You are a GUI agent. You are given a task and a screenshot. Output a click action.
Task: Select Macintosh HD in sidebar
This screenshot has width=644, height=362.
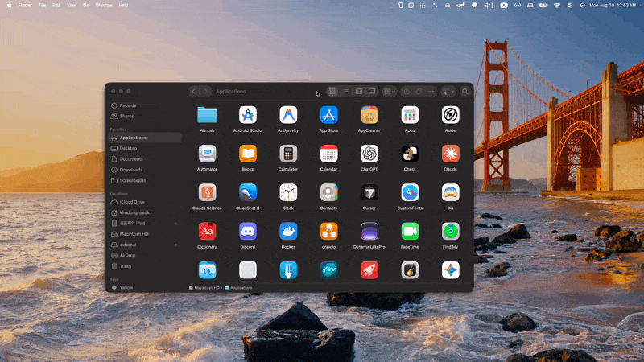(x=145, y=234)
